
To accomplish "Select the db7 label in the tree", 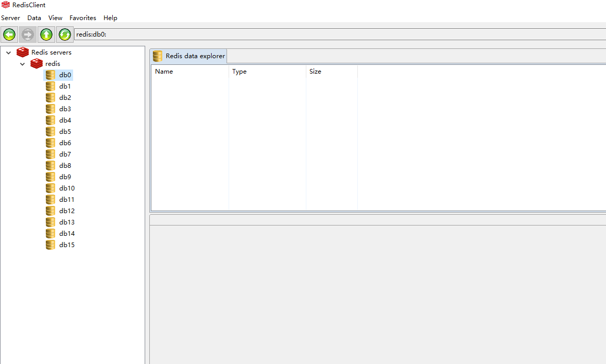I will pos(65,154).
